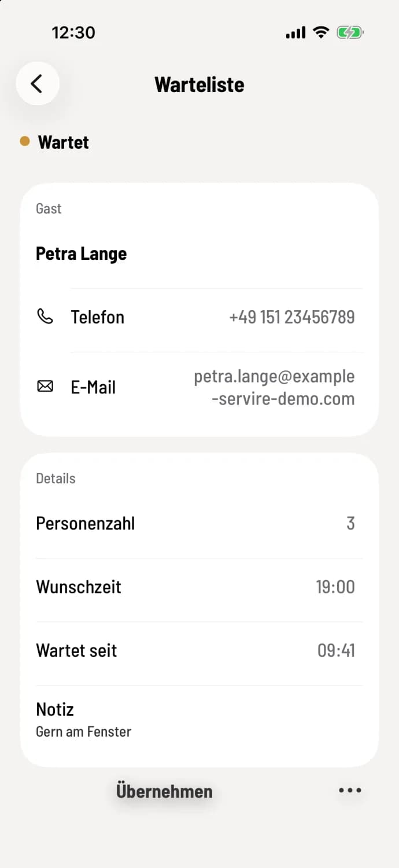Viewport: 399px width, 868px height.
Task: Tap the Wartet status label
Action: (64, 142)
